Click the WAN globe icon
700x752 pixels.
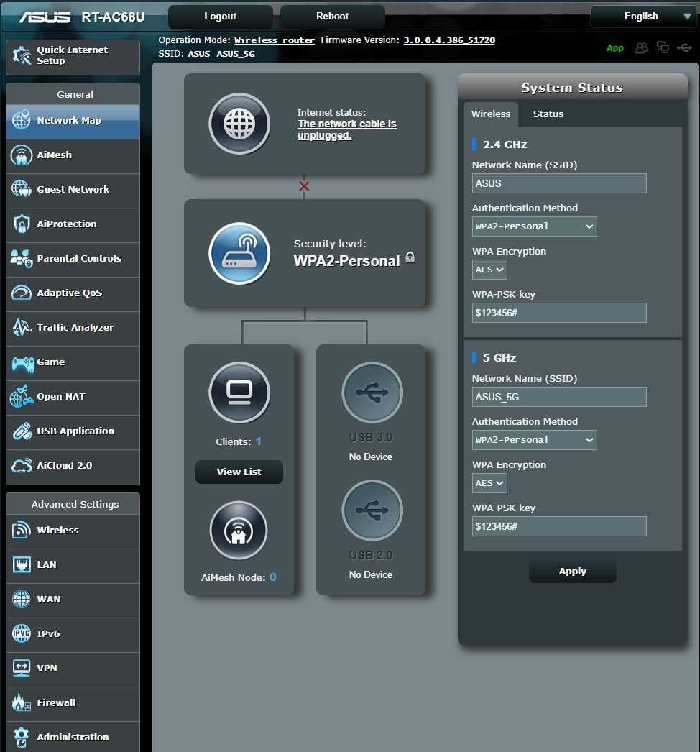[21, 599]
